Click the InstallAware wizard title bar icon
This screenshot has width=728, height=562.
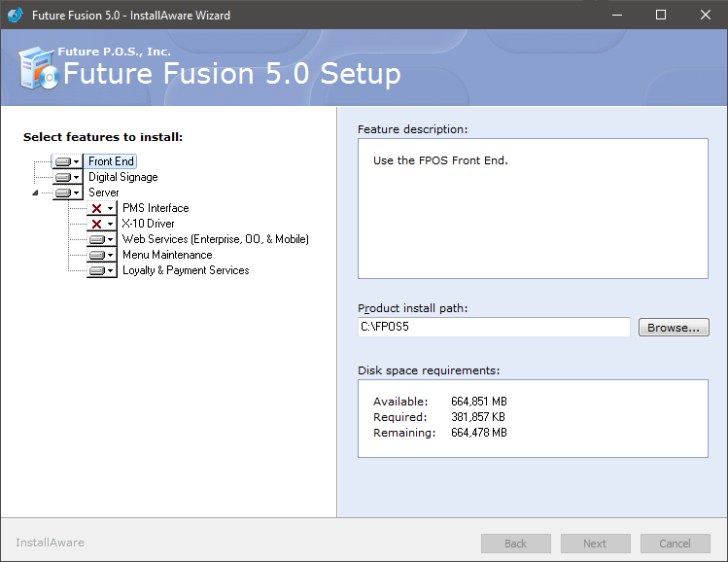16,15
